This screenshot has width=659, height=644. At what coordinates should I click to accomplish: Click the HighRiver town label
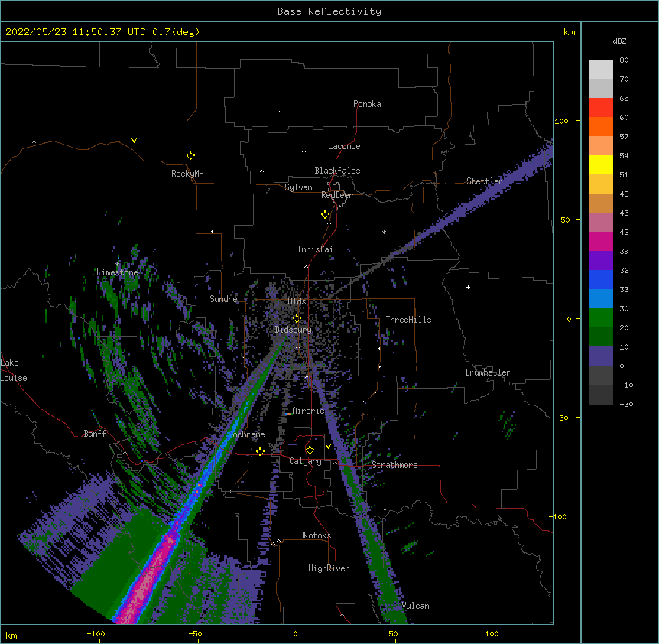[328, 568]
